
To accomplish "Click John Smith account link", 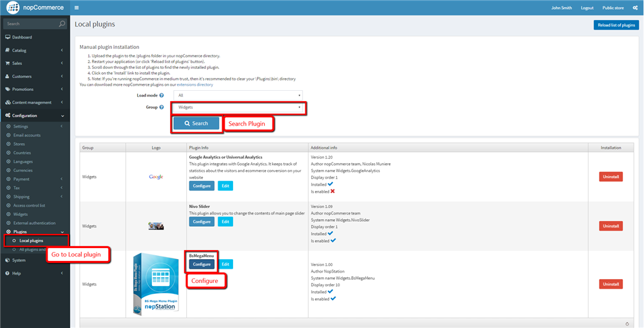I will (561, 8).
